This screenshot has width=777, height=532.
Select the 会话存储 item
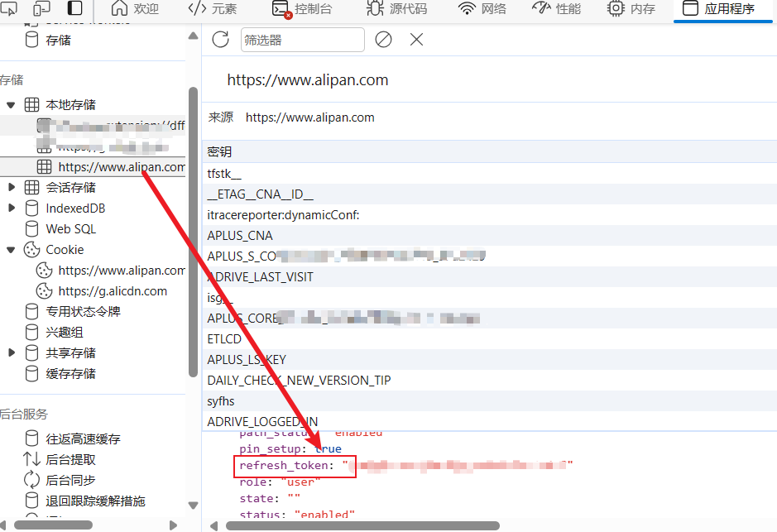(x=70, y=187)
